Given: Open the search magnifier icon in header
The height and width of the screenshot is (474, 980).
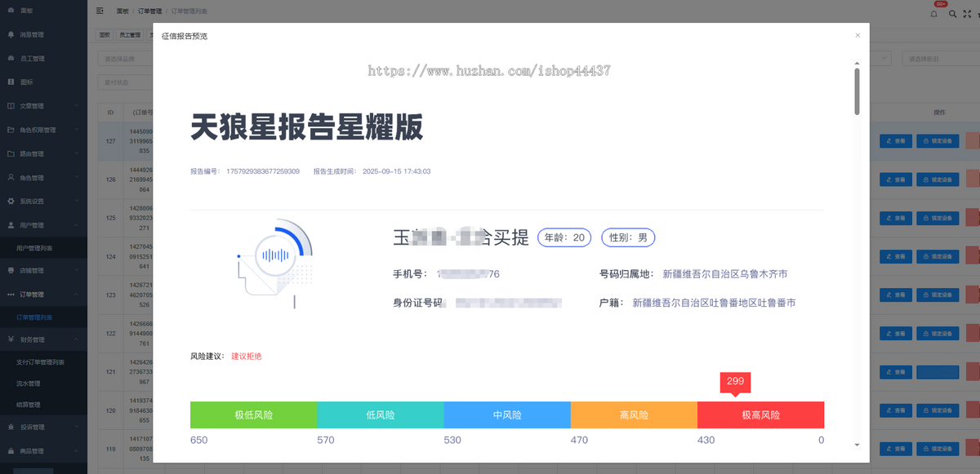Looking at the screenshot, I should click(952, 13).
